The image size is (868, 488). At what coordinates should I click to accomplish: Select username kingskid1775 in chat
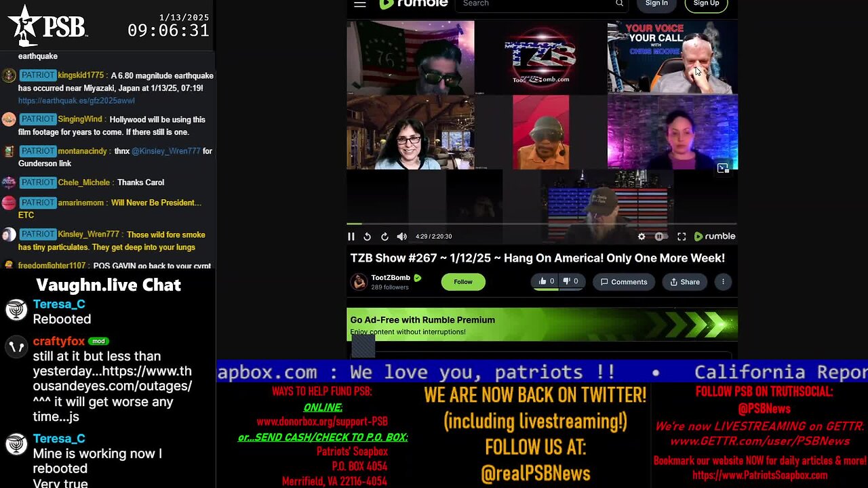click(x=81, y=75)
